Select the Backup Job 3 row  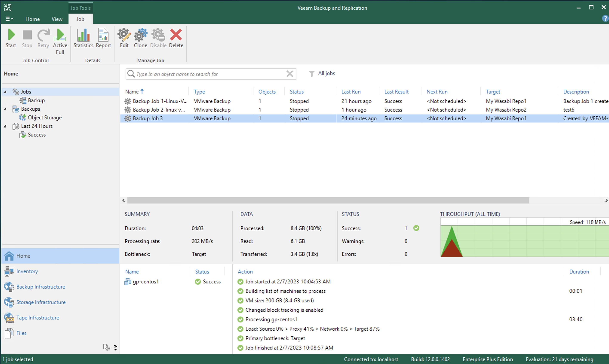coord(364,118)
